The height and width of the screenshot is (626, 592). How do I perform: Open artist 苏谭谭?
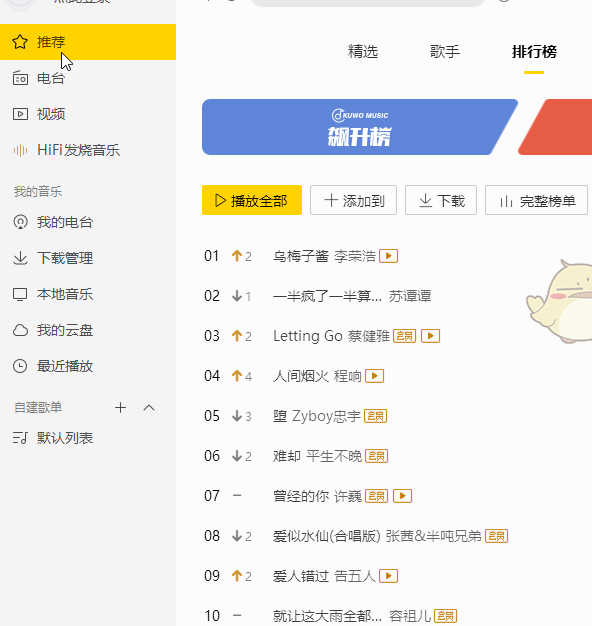pyautogui.click(x=410, y=296)
